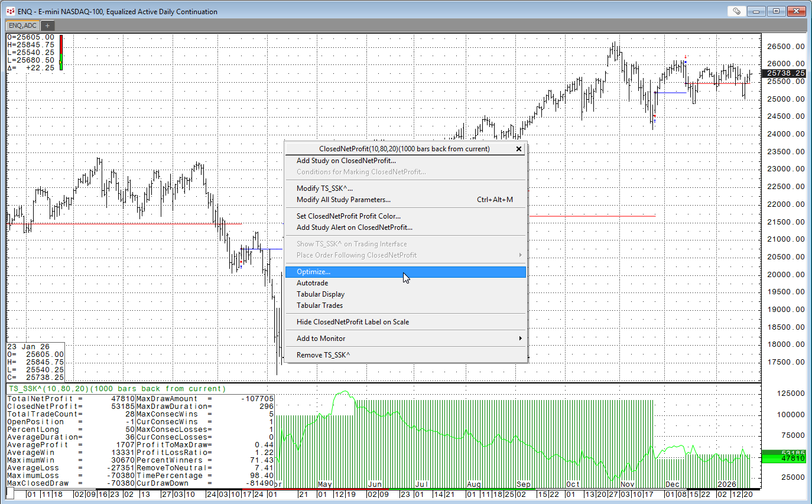Click the red-green price range bar indicator
Image resolution: width=812 pixels, height=504 pixels.
[x=61, y=53]
